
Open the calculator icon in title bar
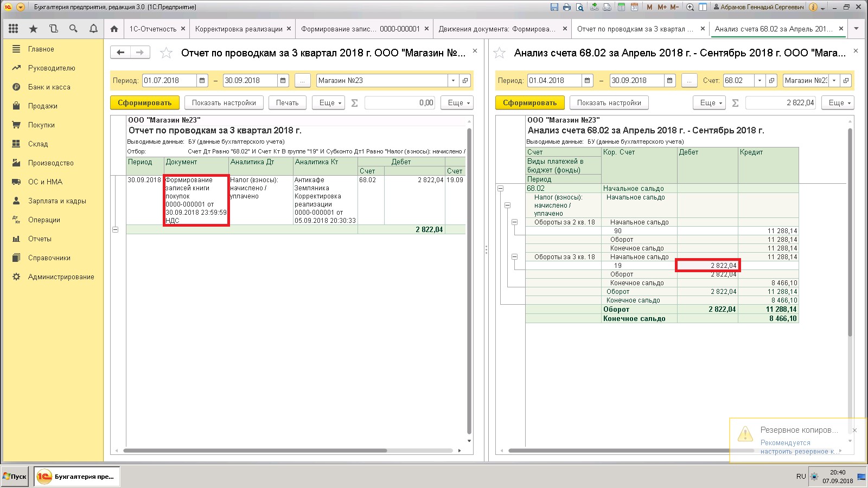[621, 7]
